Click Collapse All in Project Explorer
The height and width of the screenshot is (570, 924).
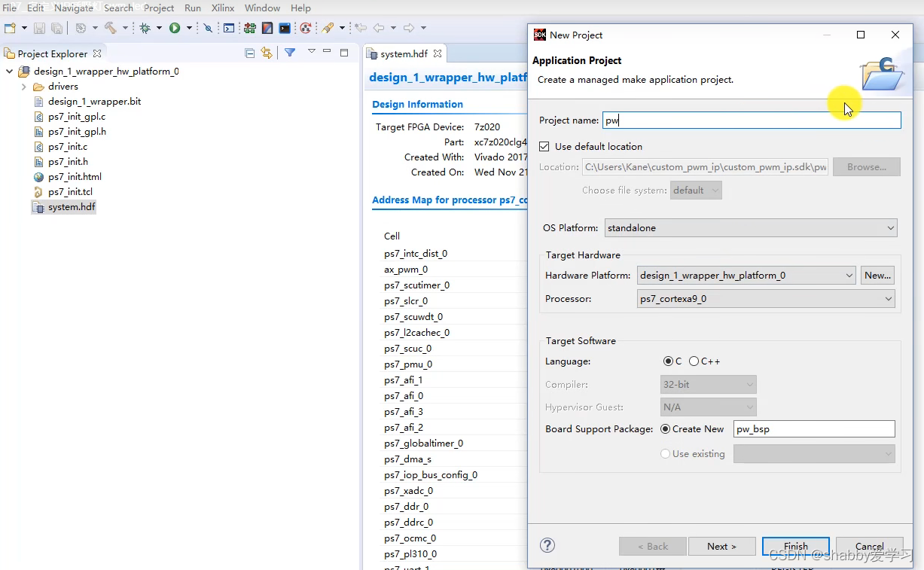tap(250, 53)
